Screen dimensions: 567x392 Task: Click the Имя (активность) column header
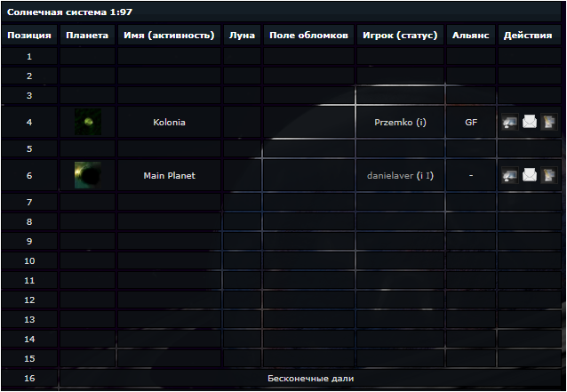[169, 35]
